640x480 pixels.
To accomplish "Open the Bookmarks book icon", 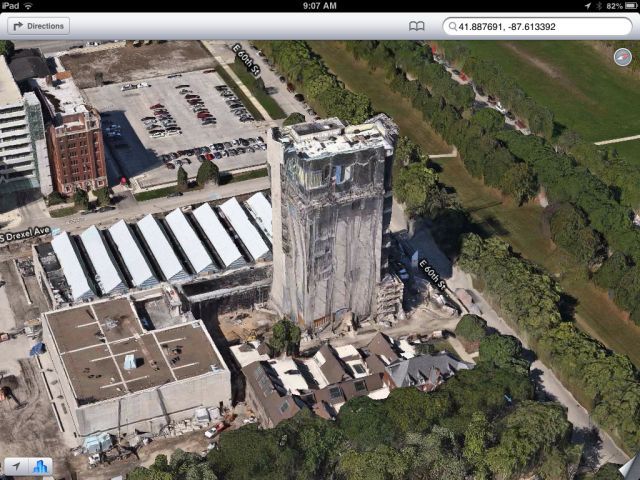I will 417,26.
